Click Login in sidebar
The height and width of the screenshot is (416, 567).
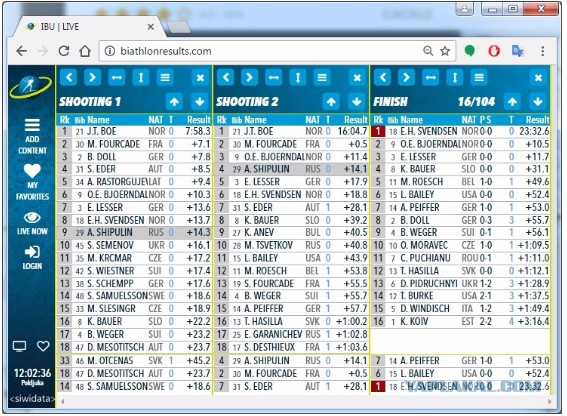click(32, 258)
